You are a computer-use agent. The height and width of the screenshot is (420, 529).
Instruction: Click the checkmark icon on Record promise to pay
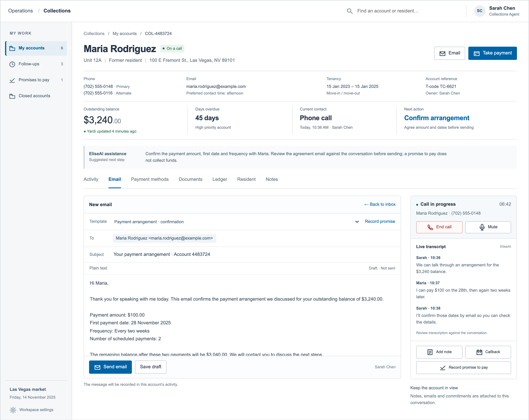click(443, 368)
